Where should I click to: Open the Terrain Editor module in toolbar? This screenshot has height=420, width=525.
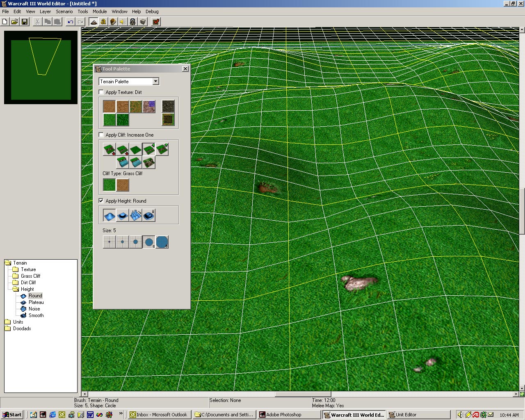94,22
